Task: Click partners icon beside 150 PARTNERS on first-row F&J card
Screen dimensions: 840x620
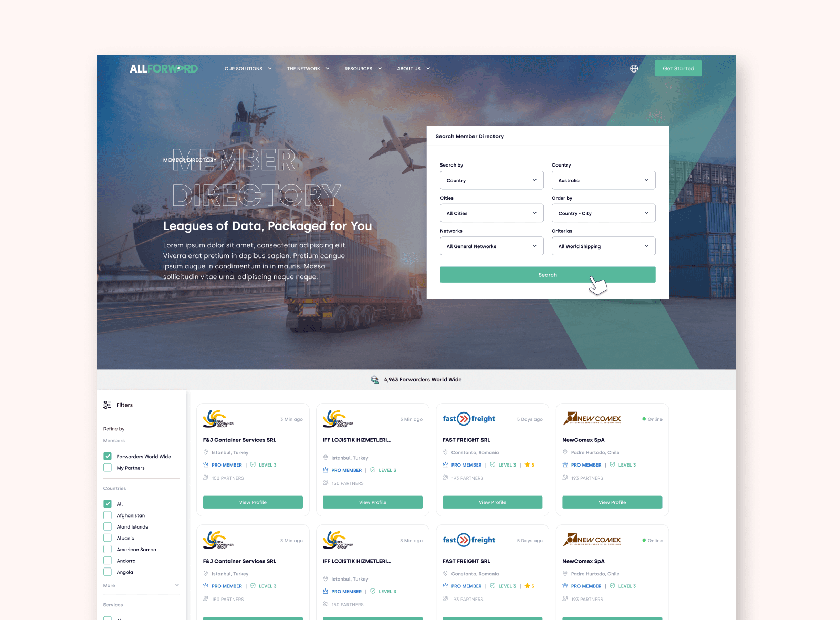Action: (206, 478)
